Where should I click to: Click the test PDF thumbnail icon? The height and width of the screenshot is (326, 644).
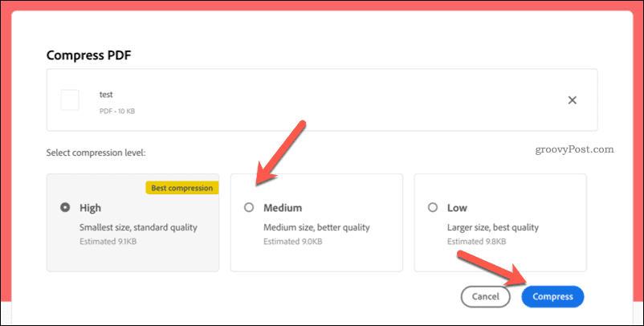(x=70, y=100)
